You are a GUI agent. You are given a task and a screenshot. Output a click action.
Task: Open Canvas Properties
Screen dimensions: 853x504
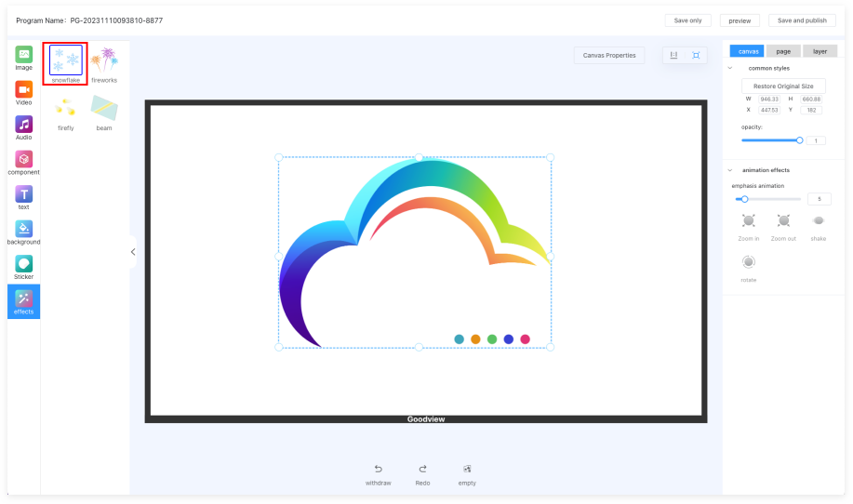pyautogui.click(x=609, y=56)
